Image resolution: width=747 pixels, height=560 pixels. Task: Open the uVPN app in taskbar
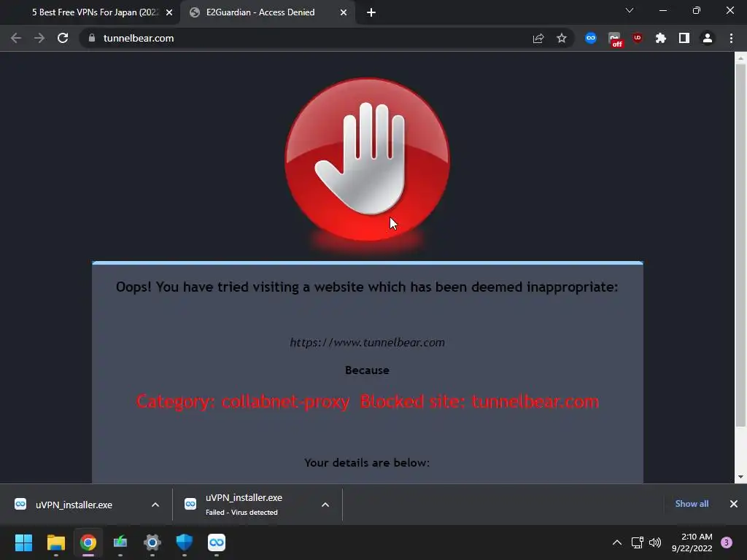pos(217,542)
